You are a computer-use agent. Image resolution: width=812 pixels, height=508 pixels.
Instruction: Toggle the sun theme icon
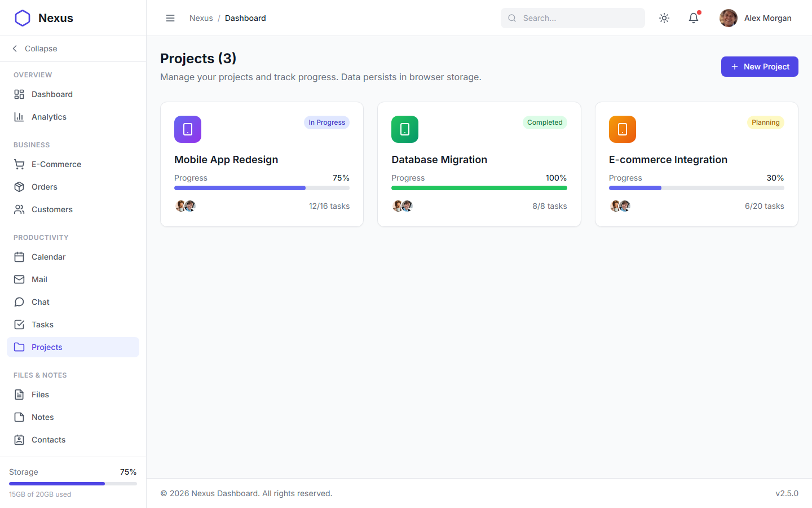pos(664,18)
